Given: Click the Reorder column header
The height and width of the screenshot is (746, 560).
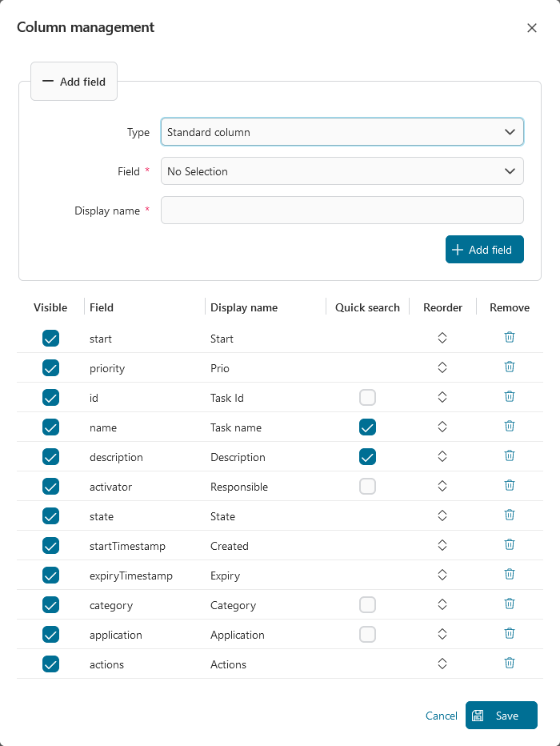Looking at the screenshot, I should [442, 307].
